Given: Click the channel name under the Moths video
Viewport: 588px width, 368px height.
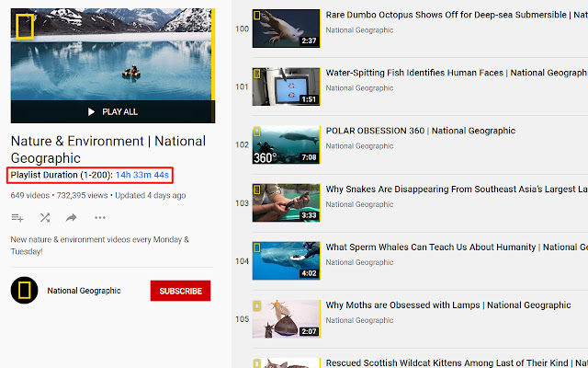Looking at the screenshot, I should click(359, 320).
